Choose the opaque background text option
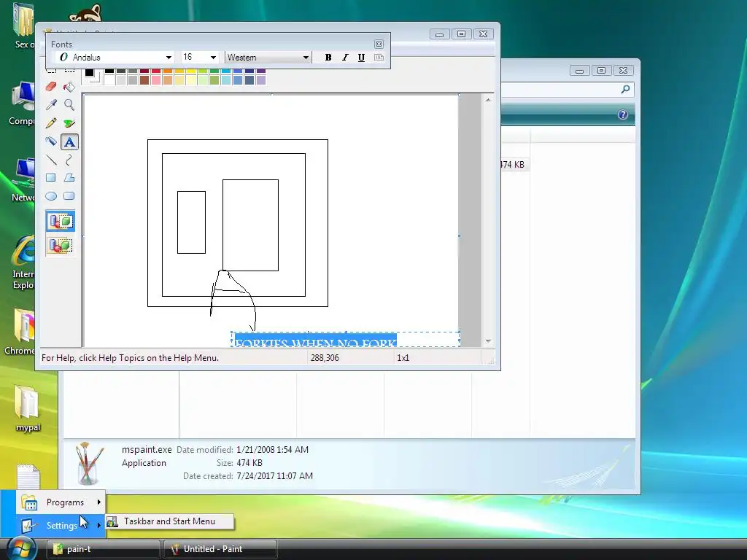747x560 pixels. coord(61,222)
